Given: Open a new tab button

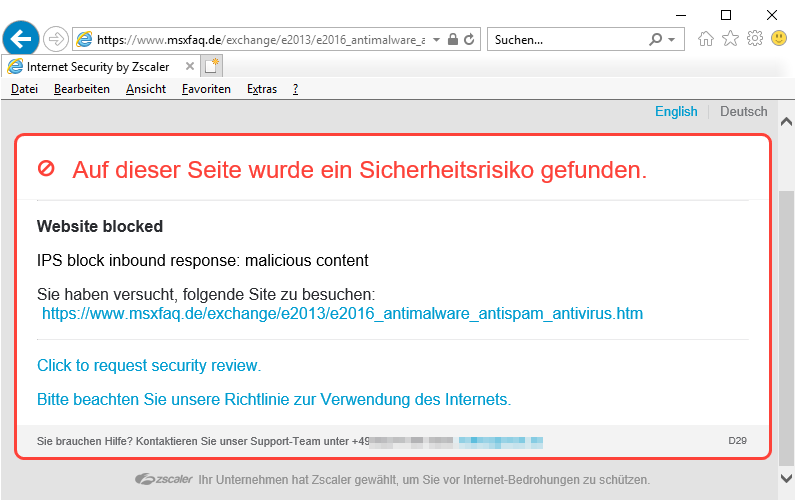Looking at the screenshot, I should point(212,66).
